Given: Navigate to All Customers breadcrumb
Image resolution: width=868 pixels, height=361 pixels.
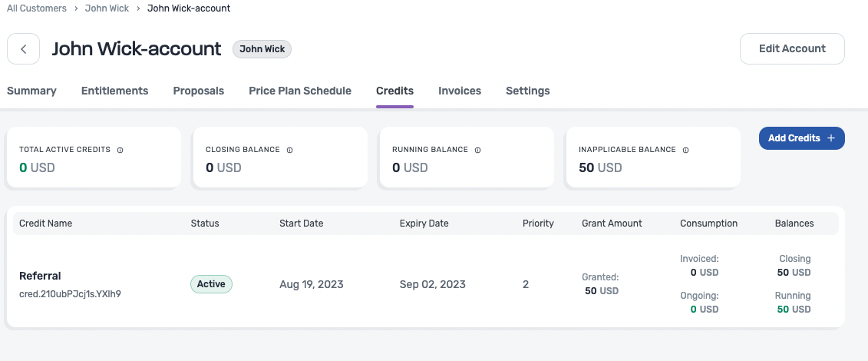Looking at the screenshot, I should click(36, 8).
